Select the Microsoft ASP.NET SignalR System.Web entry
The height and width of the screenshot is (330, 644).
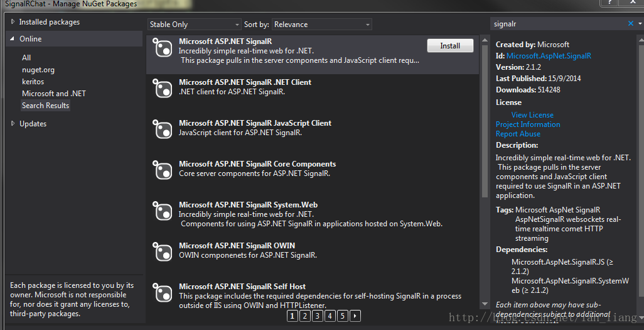pos(313,216)
